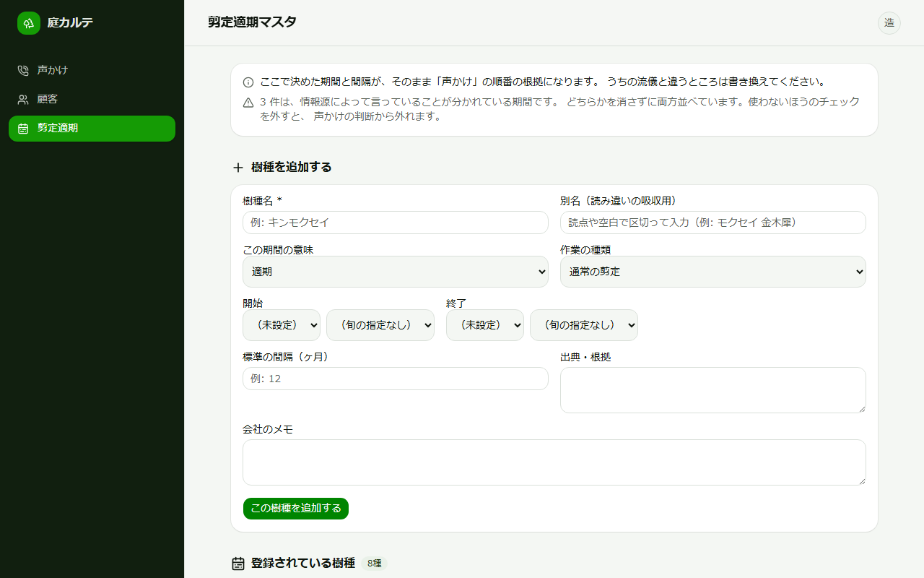Open the 開始 旬 dropdown
This screenshot has width=924, height=578.
pos(380,325)
